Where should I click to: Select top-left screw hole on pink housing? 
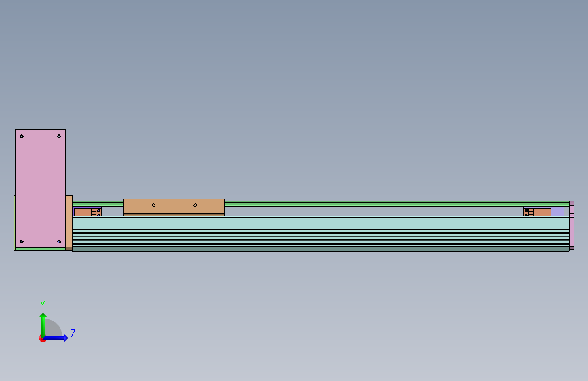(x=22, y=136)
